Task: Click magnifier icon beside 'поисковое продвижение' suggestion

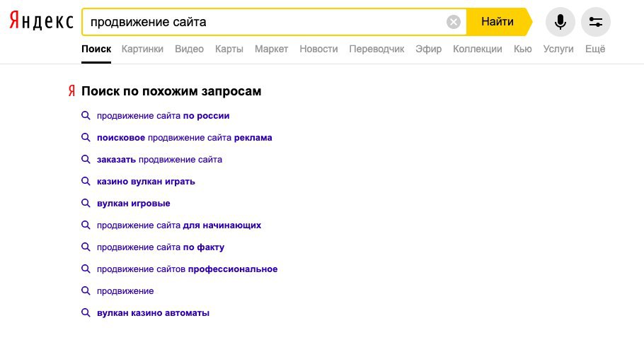Action: pyautogui.click(x=86, y=137)
